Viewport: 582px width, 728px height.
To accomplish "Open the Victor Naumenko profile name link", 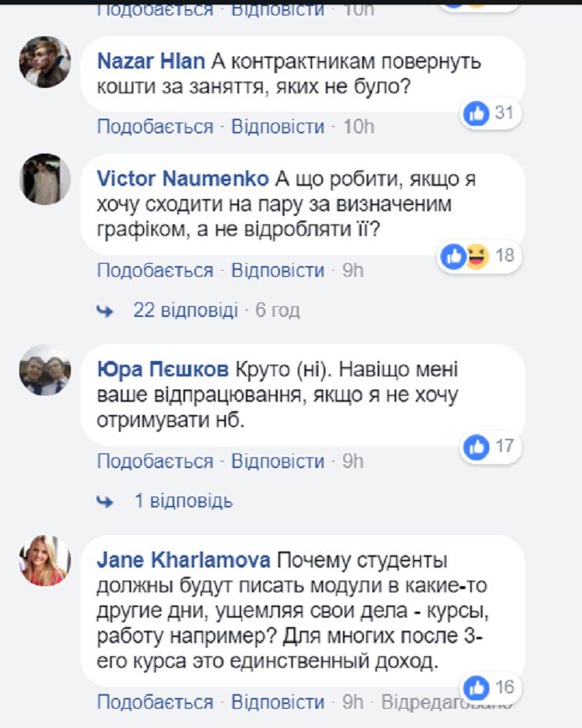I will [x=183, y=179].
